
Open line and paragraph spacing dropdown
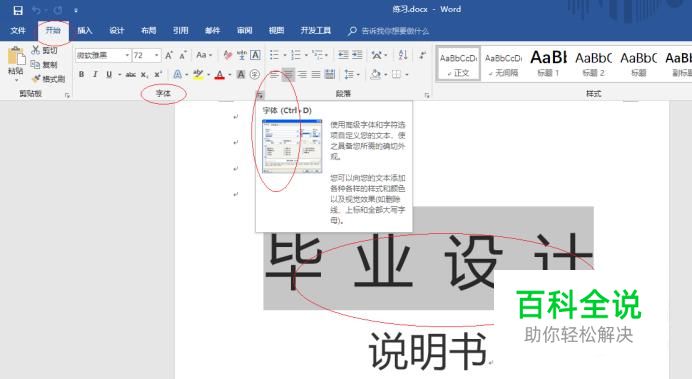[352, 75]
